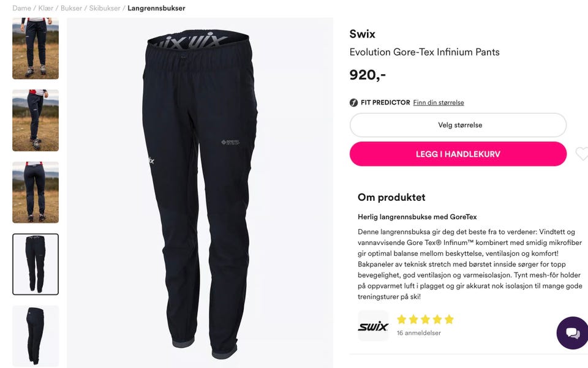The width and height of the screenshot is (588, 368).
Task: Go to Klær breadcrumb
Action: tap(46, 8)
